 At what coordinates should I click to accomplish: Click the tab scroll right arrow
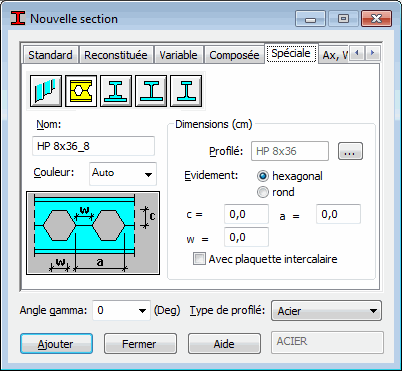(373, 53)
